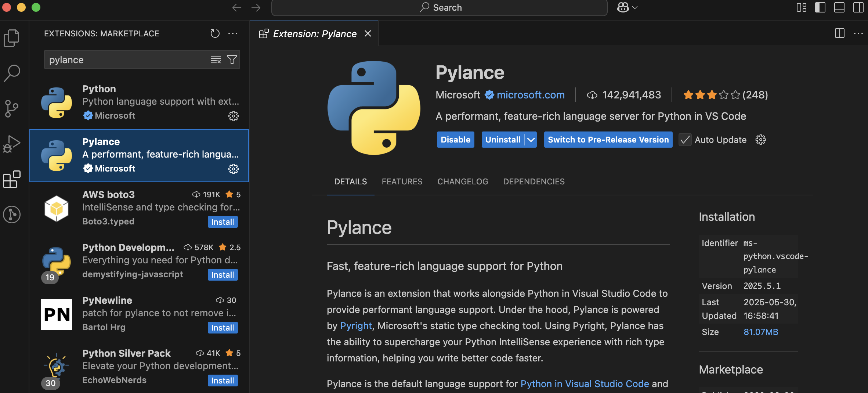
Task: Split the editor to the right
Action: point(840,33)
